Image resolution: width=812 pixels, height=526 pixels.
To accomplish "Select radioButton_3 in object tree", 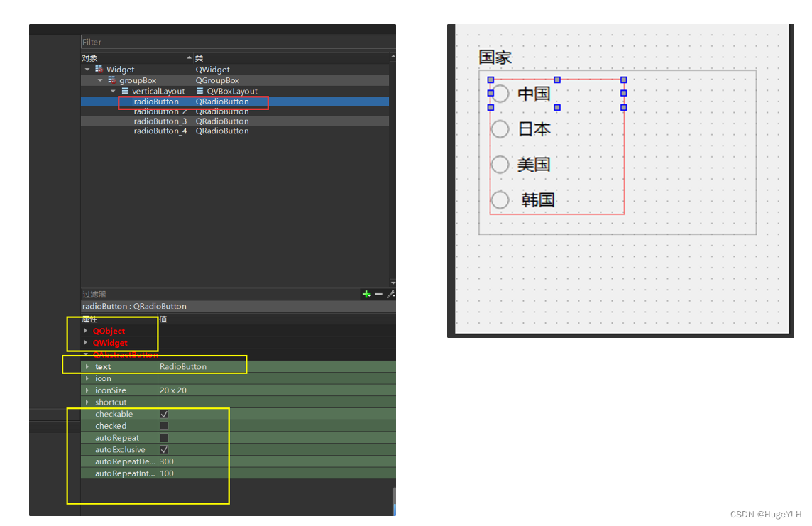I will (235, 121).
